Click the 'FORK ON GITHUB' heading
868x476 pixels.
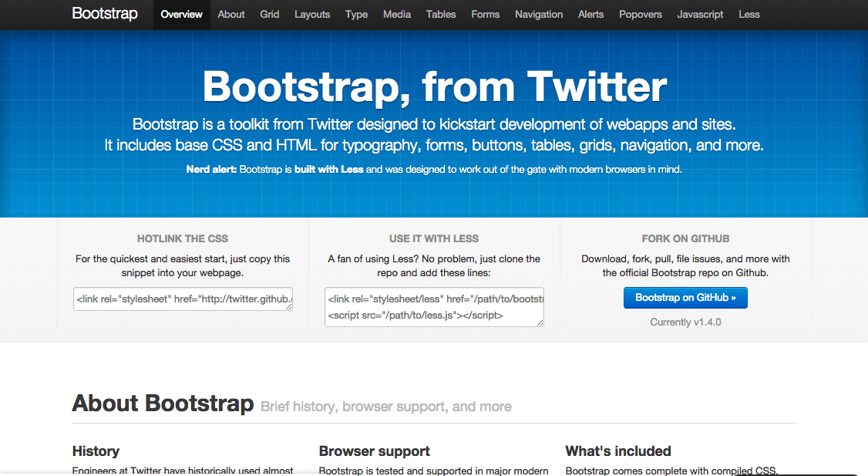pyautogui.click(x=685, y=239)
